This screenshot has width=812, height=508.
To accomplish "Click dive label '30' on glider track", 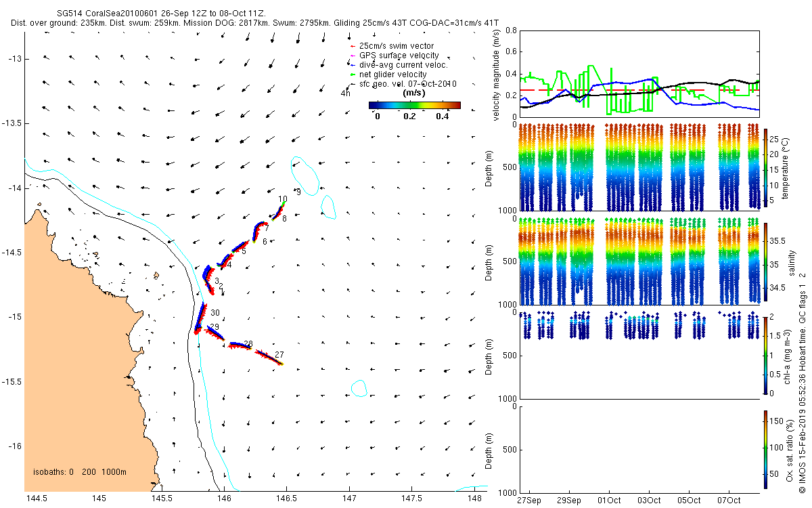I will click(215, 313).
